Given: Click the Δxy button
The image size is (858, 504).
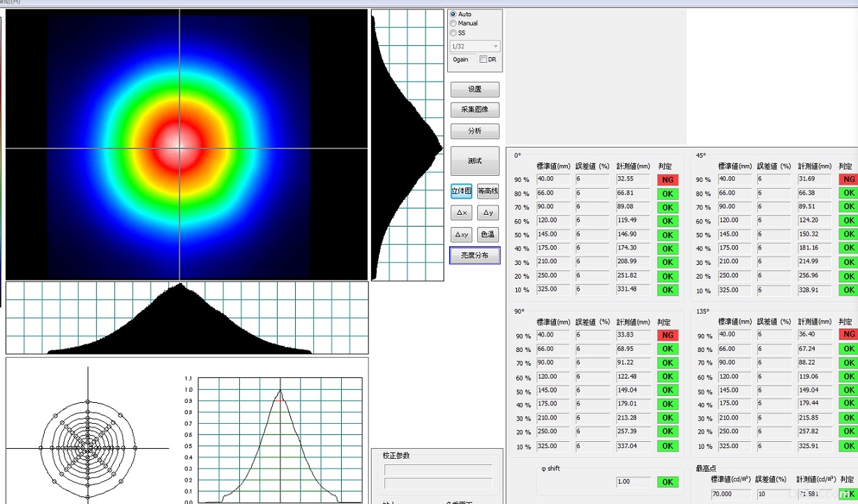Looking at the screenshot, I should pyautogui.click(x=462, y=234).
